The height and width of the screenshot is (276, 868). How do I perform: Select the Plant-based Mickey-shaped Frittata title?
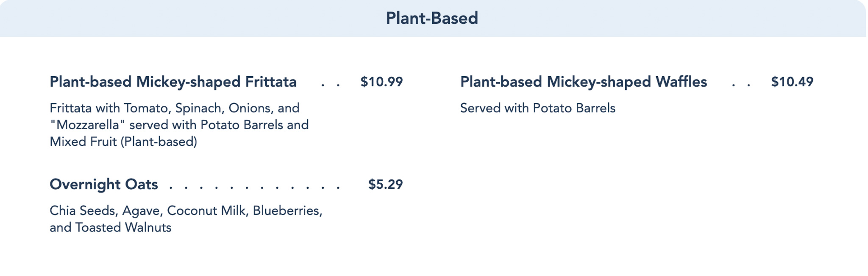pyautogui.click(x=173, y=82)
